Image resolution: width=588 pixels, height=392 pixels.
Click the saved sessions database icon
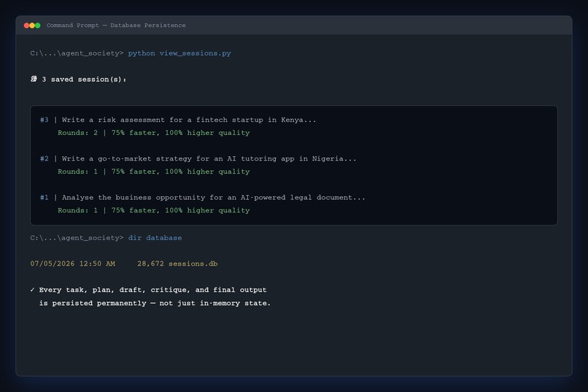point(34,79)
